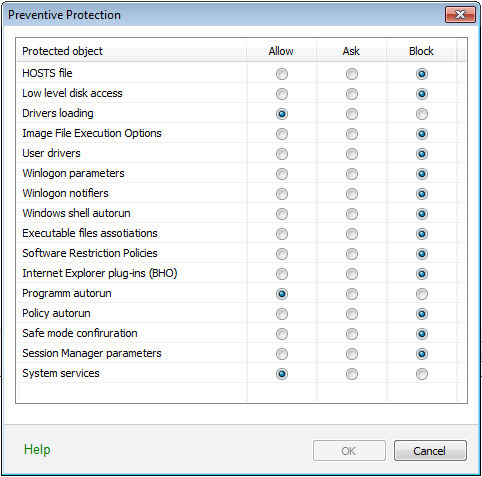Click the Cancel button
The height and width of the screenshot is (477, 482).
(430, 451)
